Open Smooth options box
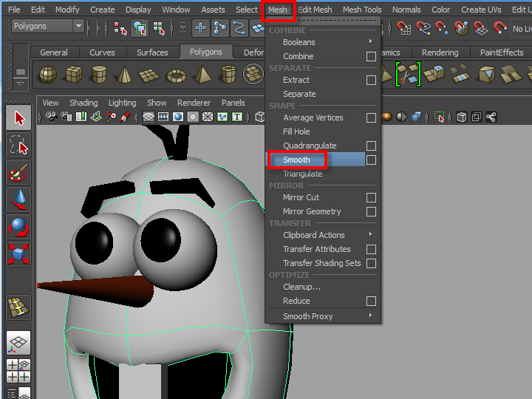This screenshot has width=532, height=399. pos(371,160)
